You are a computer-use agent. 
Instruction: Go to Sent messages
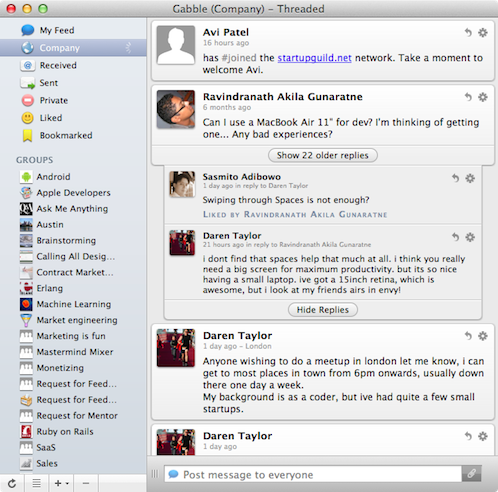(73, 83)
